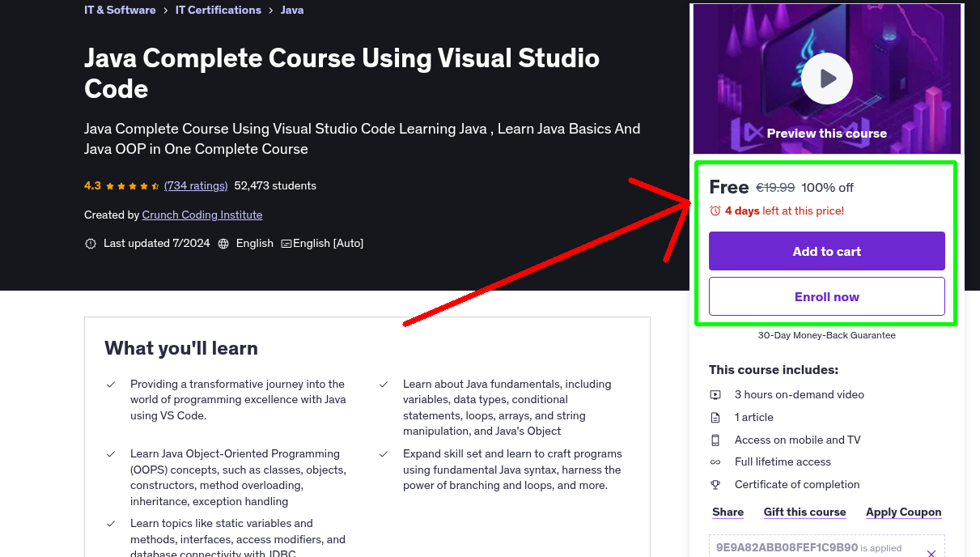Click the 'English [Auto]' captions text

tap(328, 244)
